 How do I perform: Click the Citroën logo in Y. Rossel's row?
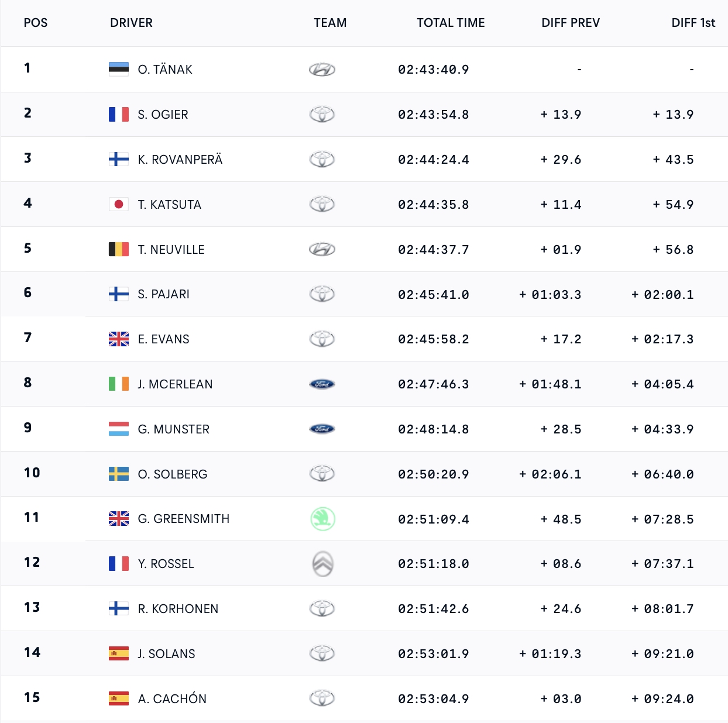pos(322,564)
